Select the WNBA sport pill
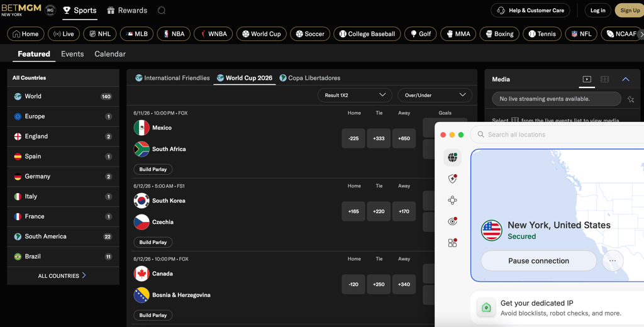The height and width of the screenshot is (327, 644). coord(213,34)
